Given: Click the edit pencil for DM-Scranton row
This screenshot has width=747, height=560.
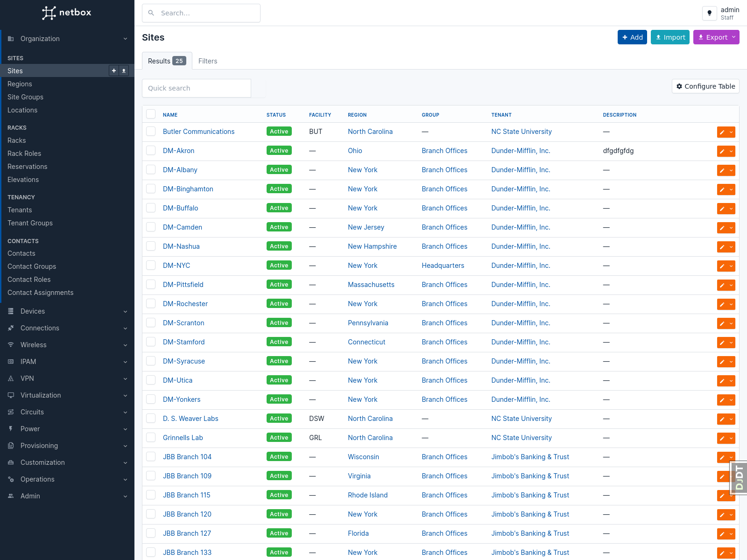Looking at the screenshot, I should click(x=722, y=323).
